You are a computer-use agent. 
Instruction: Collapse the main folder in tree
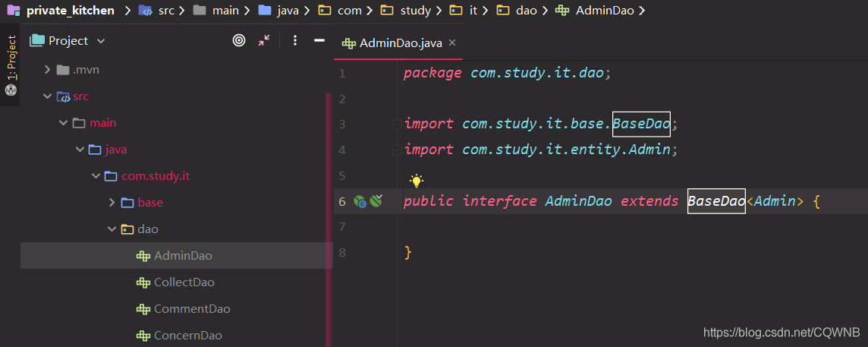pos(63,123)
